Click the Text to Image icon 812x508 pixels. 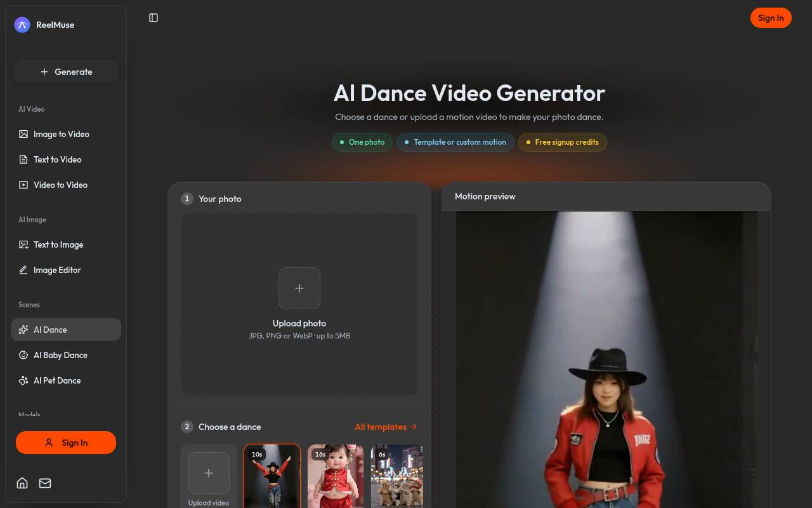click(x=23, y=244)
